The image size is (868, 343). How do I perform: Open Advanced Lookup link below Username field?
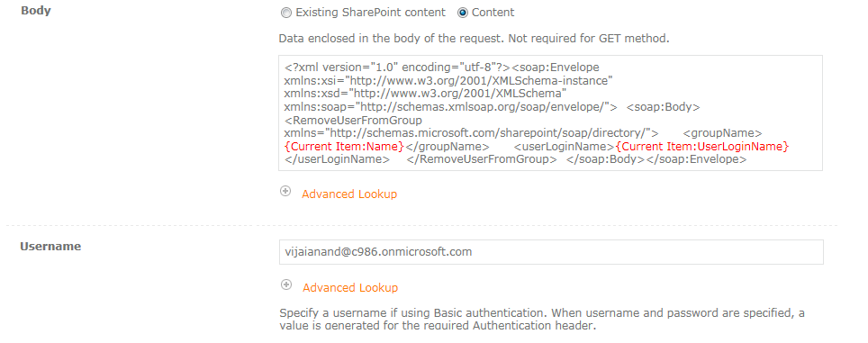[x=350, y=288]
